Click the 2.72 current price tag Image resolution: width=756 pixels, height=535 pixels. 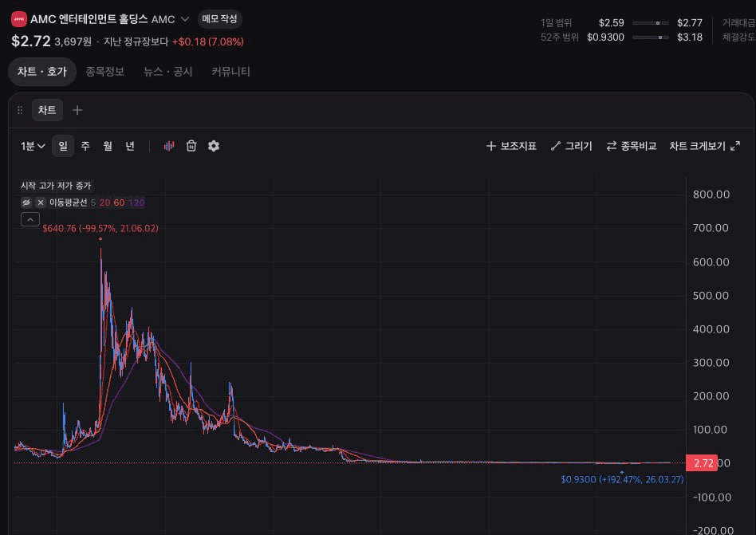pos(702,463)
